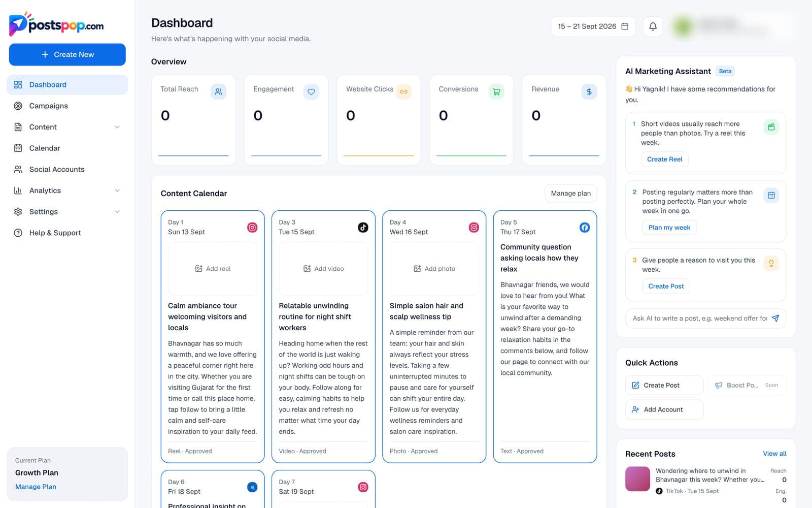Screen dimensions: 812x508
Task: Click Manage plan in Content Calendar
Action: tap(570, 193)
